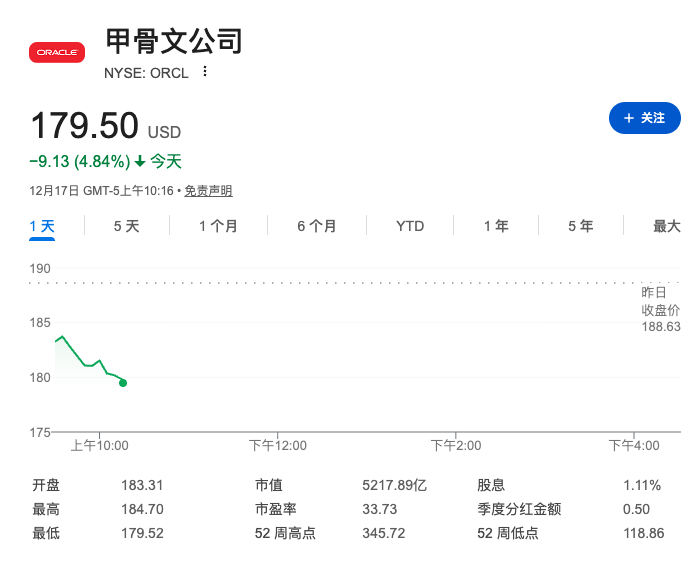The image size is (696, 564).
Task: Show the YTD chart range
Action: (x=410, y=226)
